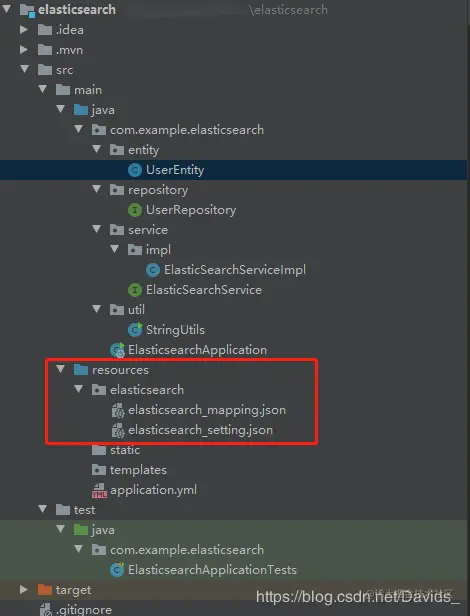Select the elasticsearch_setting.json file name

point(200,430)
